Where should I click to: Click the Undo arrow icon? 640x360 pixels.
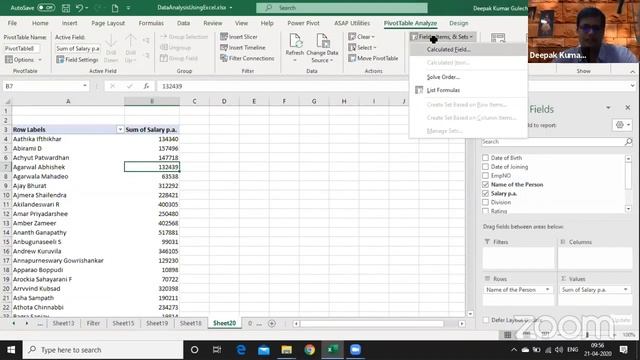pos(79,8)
